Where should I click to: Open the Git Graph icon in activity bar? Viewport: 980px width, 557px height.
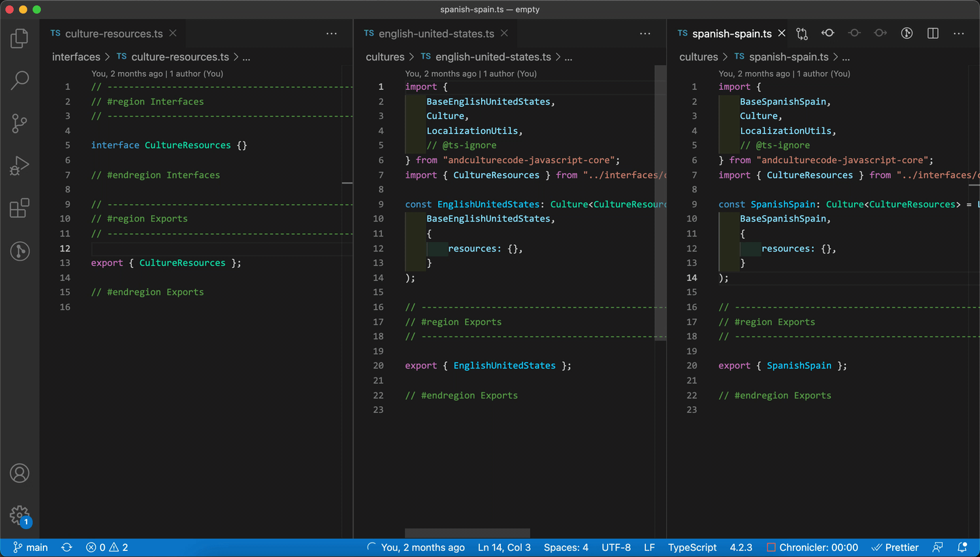click(20, 251)
